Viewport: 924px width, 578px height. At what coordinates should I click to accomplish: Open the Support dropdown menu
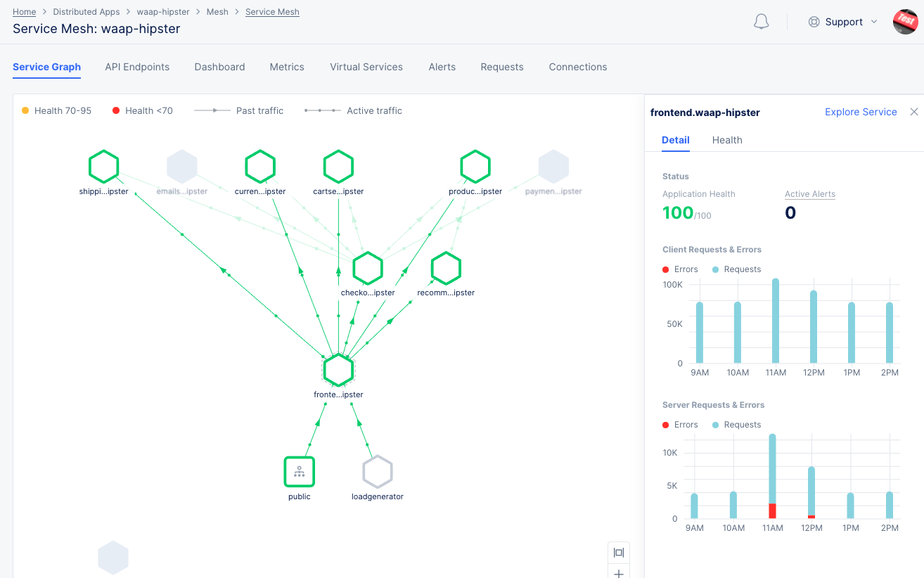coord(843,22)
